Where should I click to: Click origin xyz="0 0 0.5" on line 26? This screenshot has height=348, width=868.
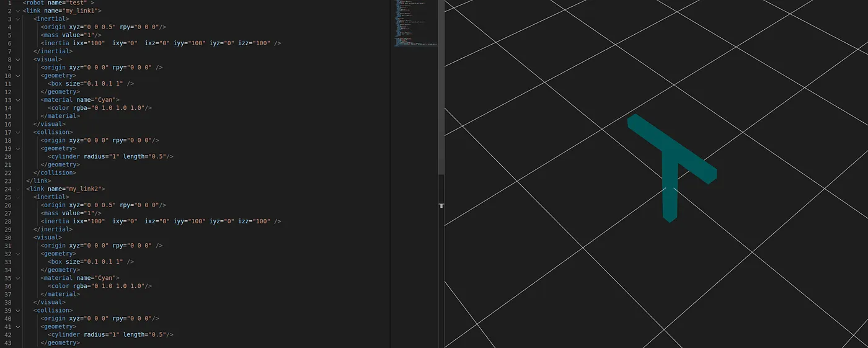[104, 205]
